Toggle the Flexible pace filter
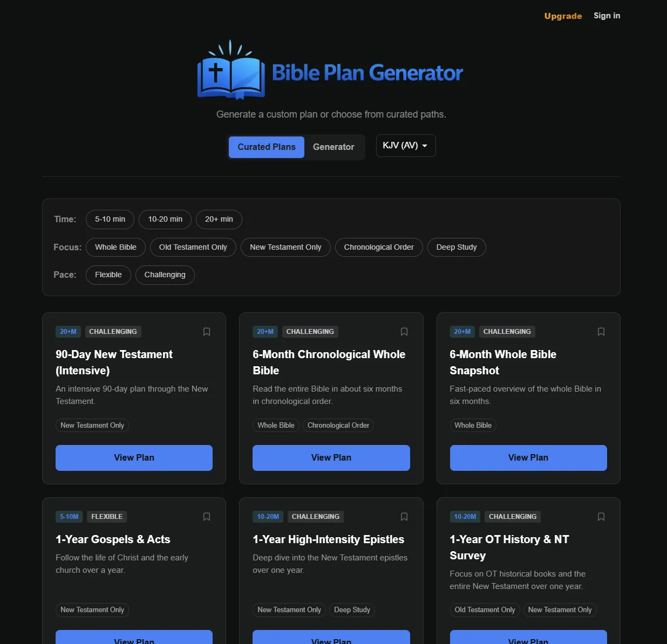Screen dimensions: 667x644 [x=108, y=275]
